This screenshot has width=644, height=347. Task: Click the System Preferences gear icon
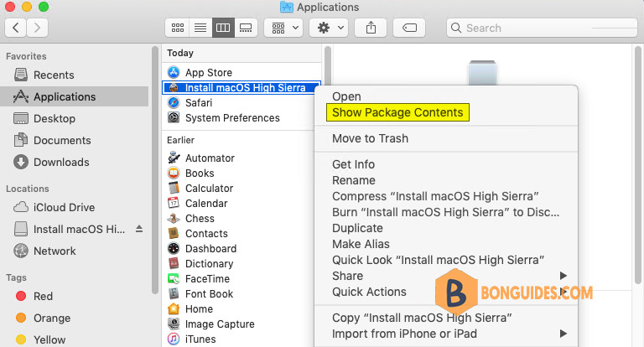(174, 118)
